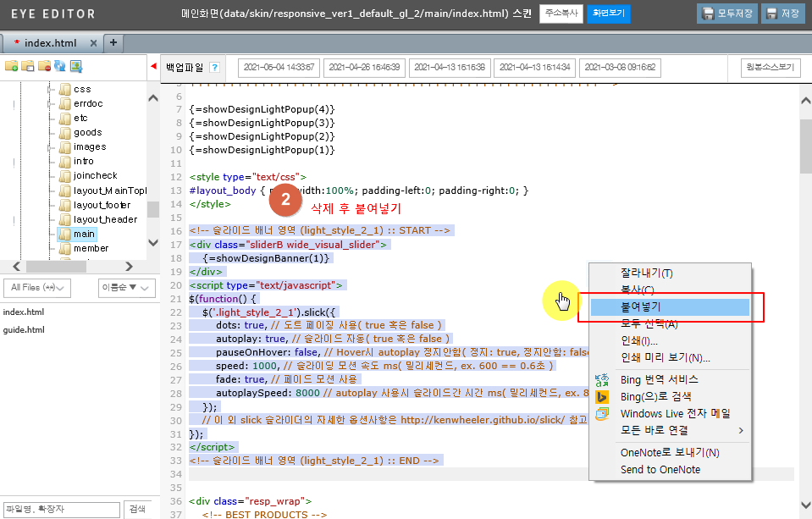812x519 pixels.
Task: Click the errdoc folder icon
Action: [x=64, y=103]
